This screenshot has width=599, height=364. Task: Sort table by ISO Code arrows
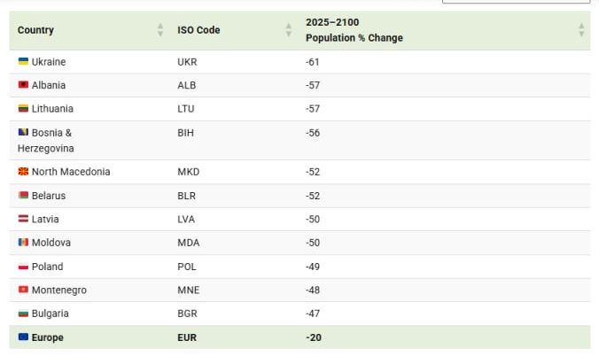coord(288,30)
